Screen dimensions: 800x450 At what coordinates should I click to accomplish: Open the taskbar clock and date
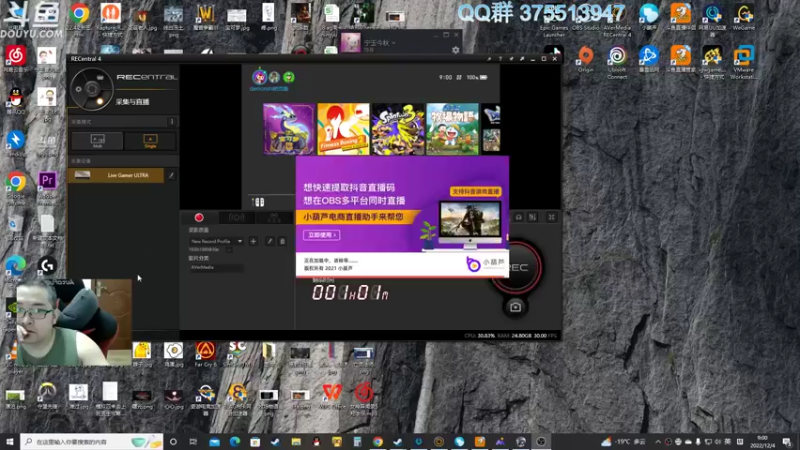762,441
